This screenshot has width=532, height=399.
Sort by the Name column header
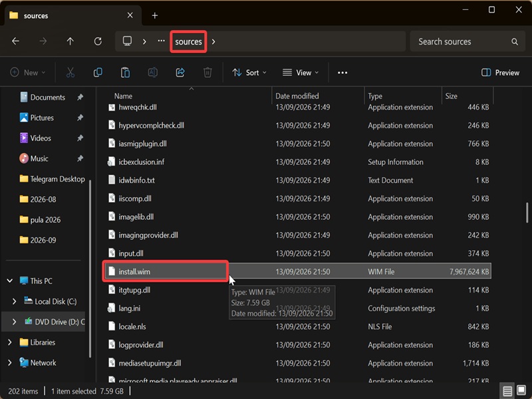(x=123, y=96)
